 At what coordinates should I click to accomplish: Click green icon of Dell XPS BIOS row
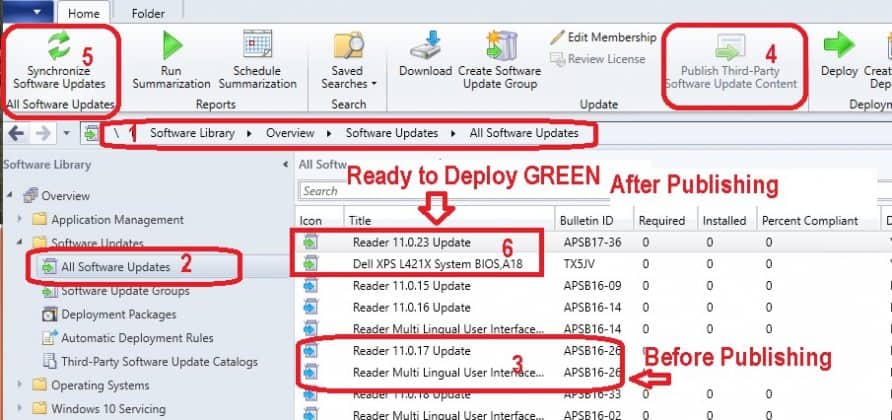(310, 264)
